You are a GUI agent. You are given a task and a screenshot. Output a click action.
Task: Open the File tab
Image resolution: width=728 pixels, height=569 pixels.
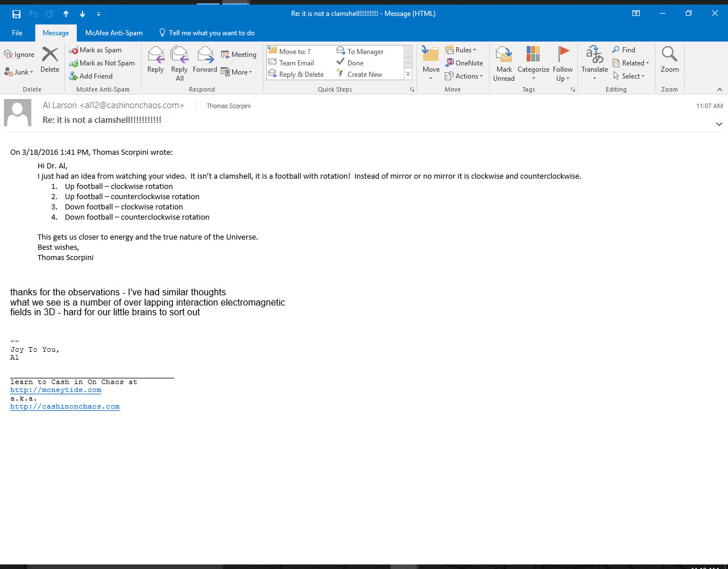tap(17, 33)
